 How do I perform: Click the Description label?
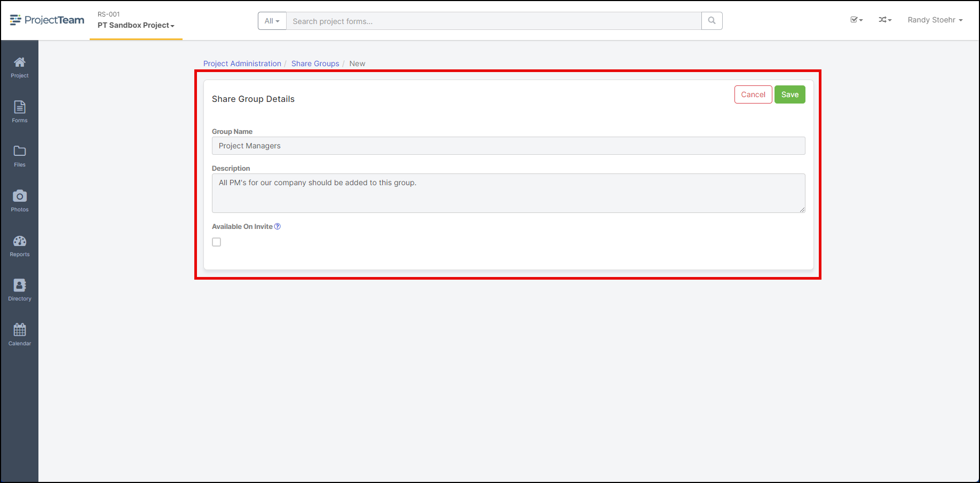click(231, 168)
